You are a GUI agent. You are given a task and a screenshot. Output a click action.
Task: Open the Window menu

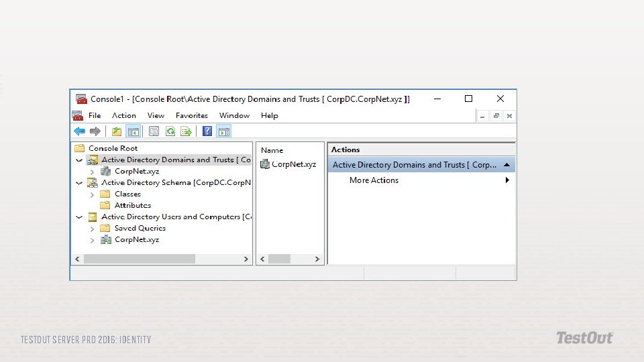234,116
